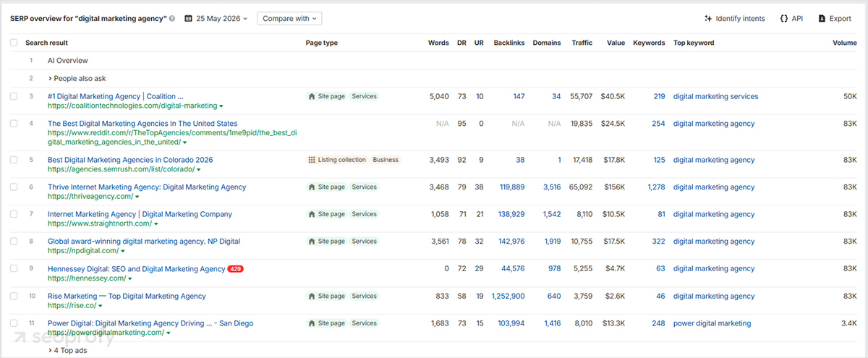868x358 pixels.
Task: Click the Export button
Action: 835,19
